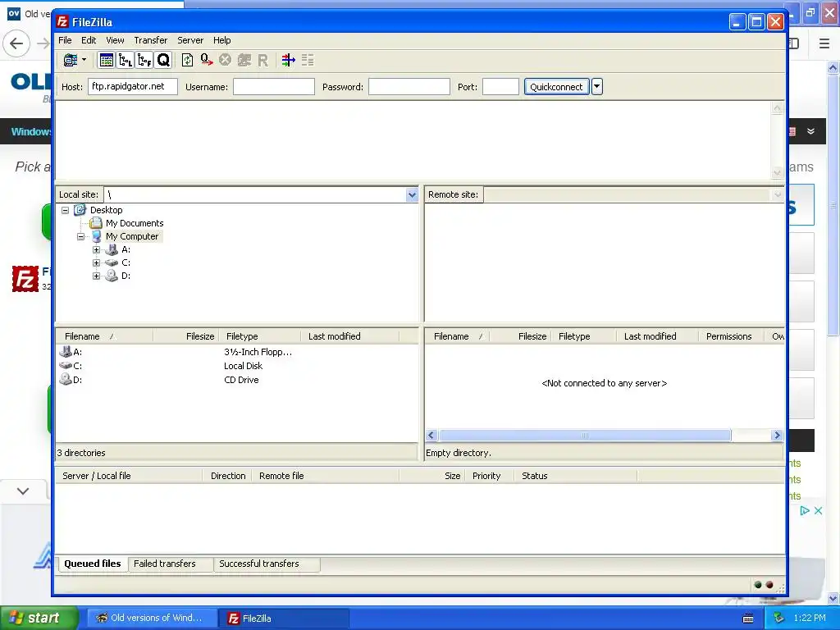Click the disconnect from server icon

(x=244, y=60)
